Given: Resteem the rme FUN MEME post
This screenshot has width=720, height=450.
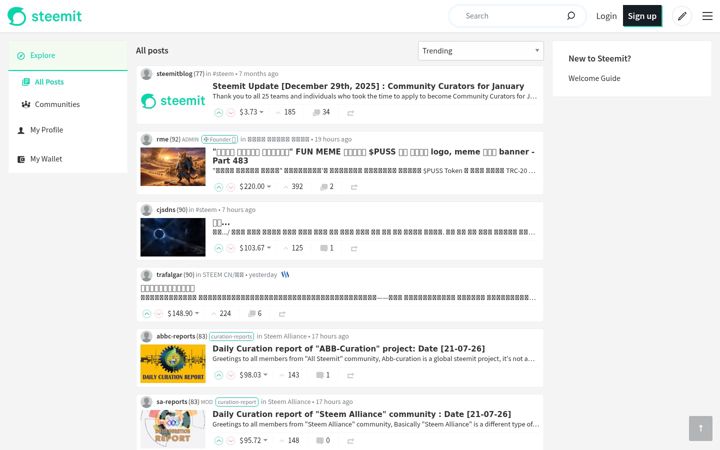Looking at the screenshot, I should (x=354, y=187).
